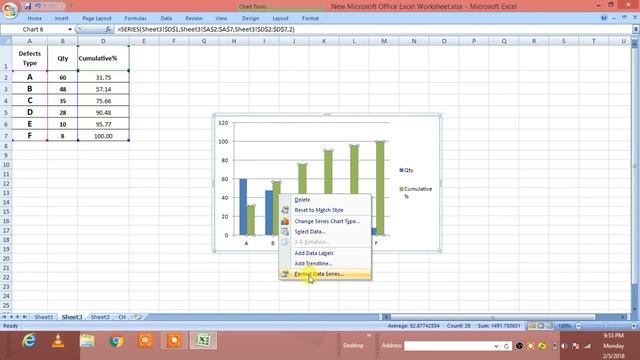640x360 pixels.
Task: Open the Review ribbon tab
Action: click(x=194, y=18)
